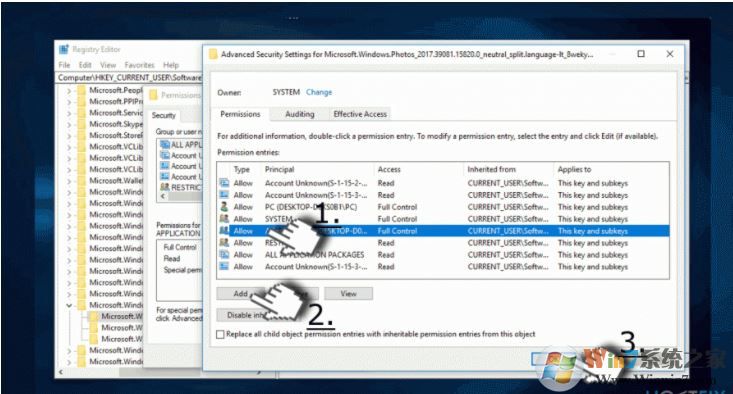Select the ALL APPLICATION PACKAGES Read entry
The width and height of the screenshot is (733, 394).
coord(444,255)
